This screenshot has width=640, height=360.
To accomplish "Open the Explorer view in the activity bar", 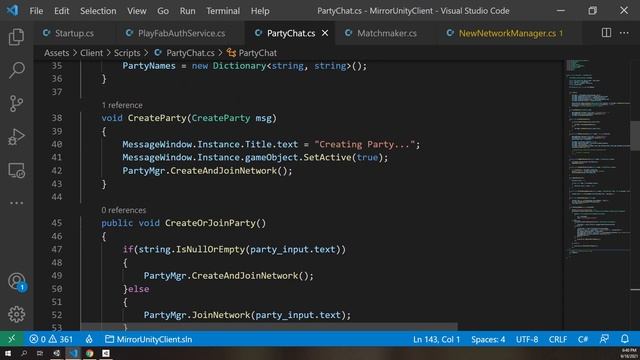I will pyautogui.click(x=16, y=37).
